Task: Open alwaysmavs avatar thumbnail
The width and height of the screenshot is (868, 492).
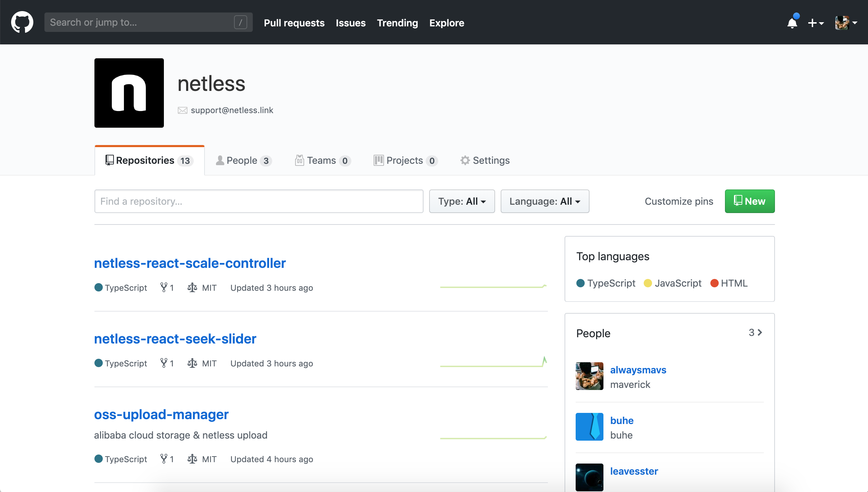Action: click(x=590, y=376)
